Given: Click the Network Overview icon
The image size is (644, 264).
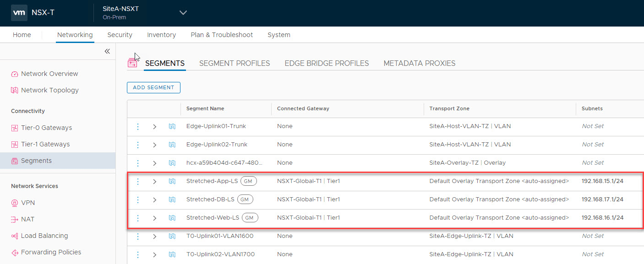Looking at the screenshot, I should 15,74.
